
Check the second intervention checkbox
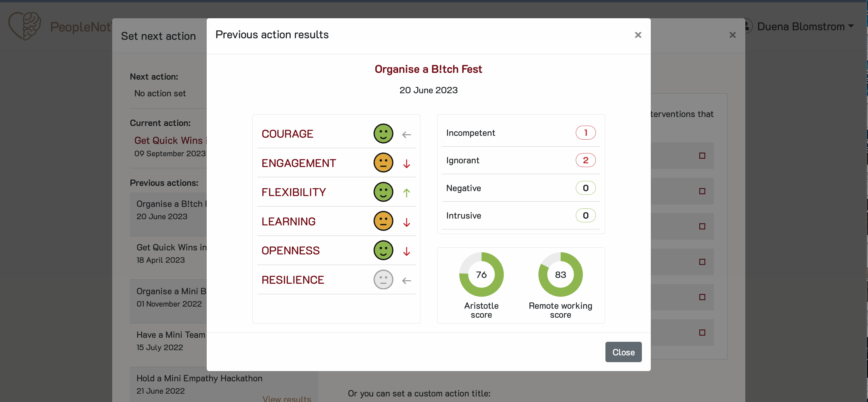tap(702, 191)
